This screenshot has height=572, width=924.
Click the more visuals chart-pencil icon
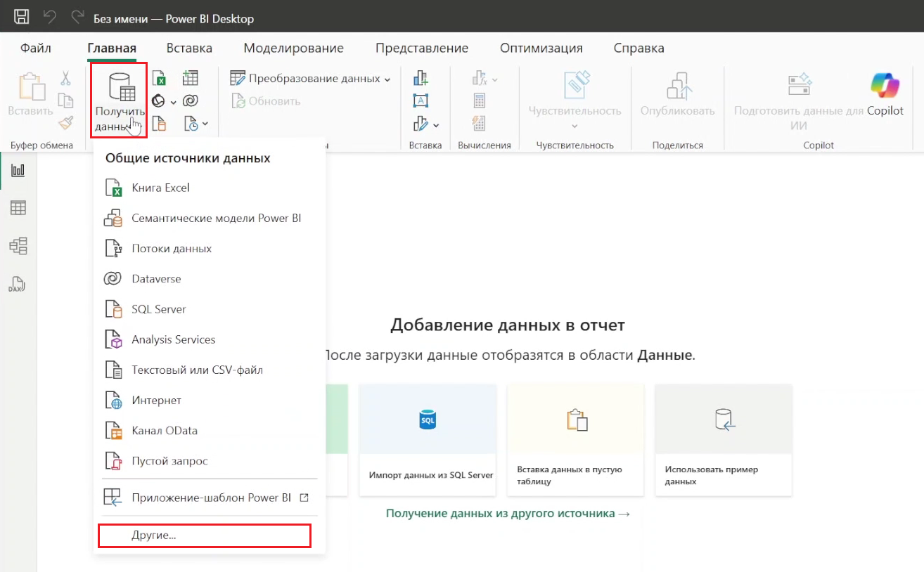pyautogui.click(x=421, y=124)
